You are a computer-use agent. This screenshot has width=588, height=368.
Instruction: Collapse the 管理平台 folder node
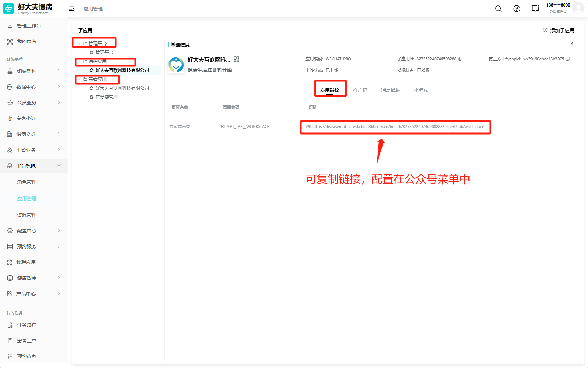(x=80, y=43)
